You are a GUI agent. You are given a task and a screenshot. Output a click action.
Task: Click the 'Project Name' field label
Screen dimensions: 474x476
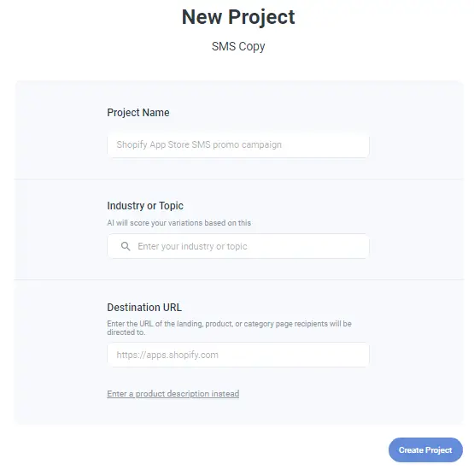point(138,113)
